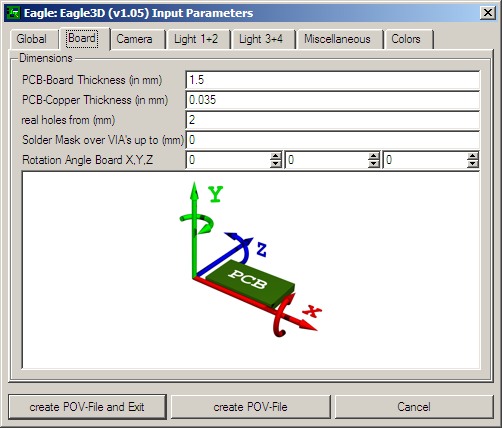This screenshot has height=428, width=502.
Task: Click the PCB-Copper Thickness (in mm) label
Action: pos(95,100)
